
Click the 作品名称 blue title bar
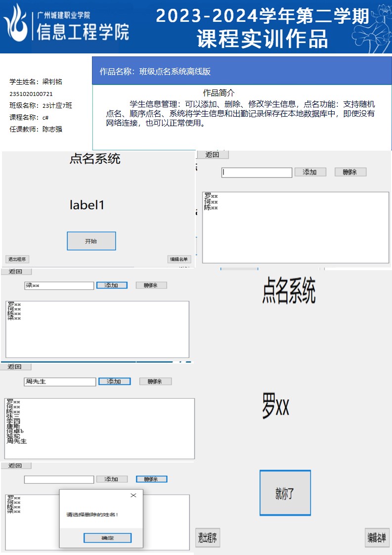pos(242,71)
